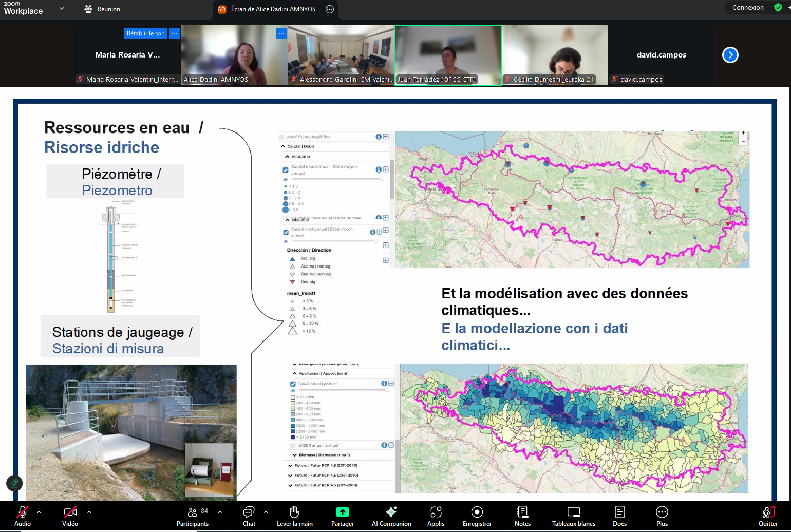Viewport: 791px width, 532px height.
Task: Launch AI Companion
Action: coord(391,516)
